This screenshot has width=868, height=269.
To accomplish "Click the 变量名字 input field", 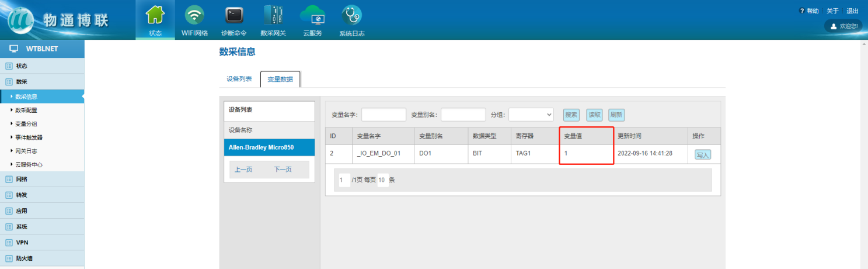I will (384, 115).
